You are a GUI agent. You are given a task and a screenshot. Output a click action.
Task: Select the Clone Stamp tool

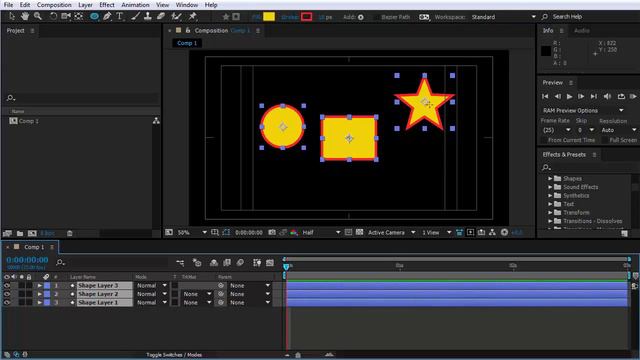[x=148, y=16]
